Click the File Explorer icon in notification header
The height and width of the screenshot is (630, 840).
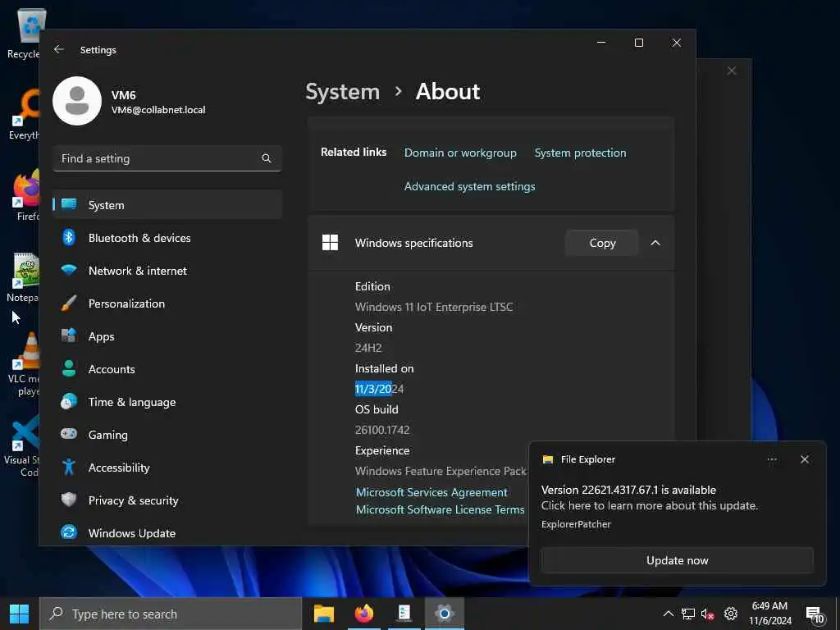pyautogui.click(x=548, y=459)
